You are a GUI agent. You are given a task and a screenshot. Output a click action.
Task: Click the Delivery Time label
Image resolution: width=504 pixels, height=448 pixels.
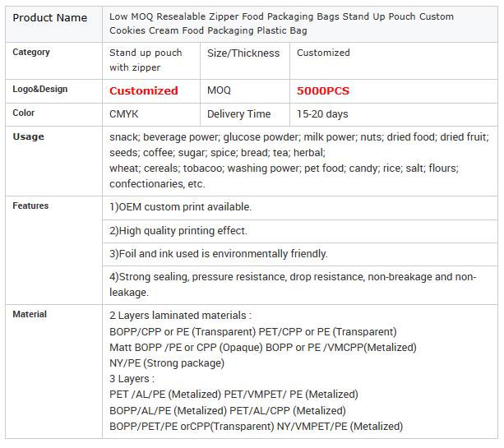point(238,114)
